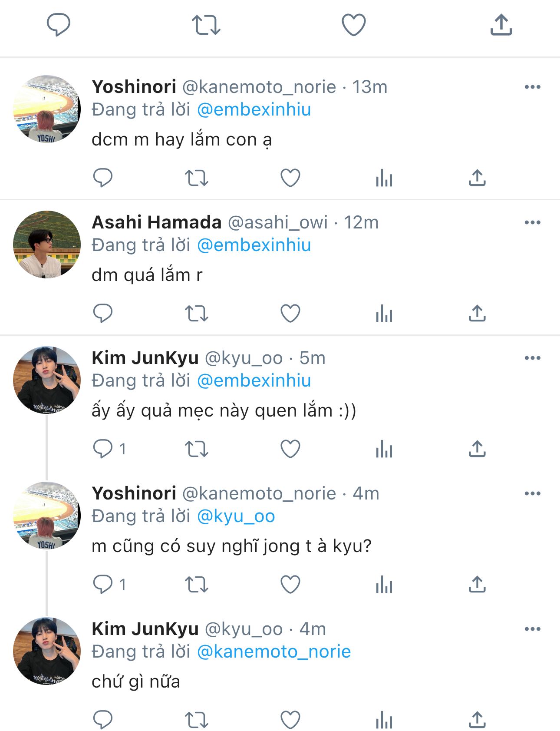The width and height of the screenshot is (560, 731).
Task: View analytics of Yoshinori's 13m reply
Action: click(384, 178)
